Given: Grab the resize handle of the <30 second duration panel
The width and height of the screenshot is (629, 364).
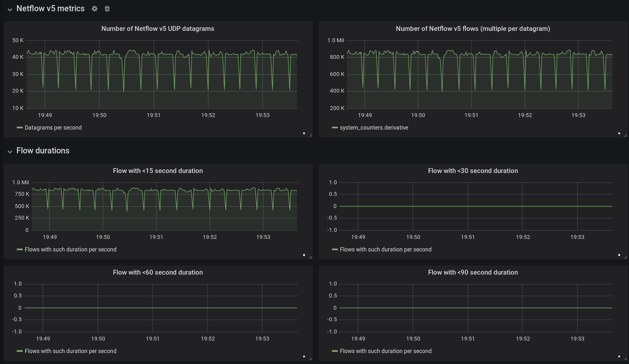Looking at the screenshot, I should [x=625, y=257].
